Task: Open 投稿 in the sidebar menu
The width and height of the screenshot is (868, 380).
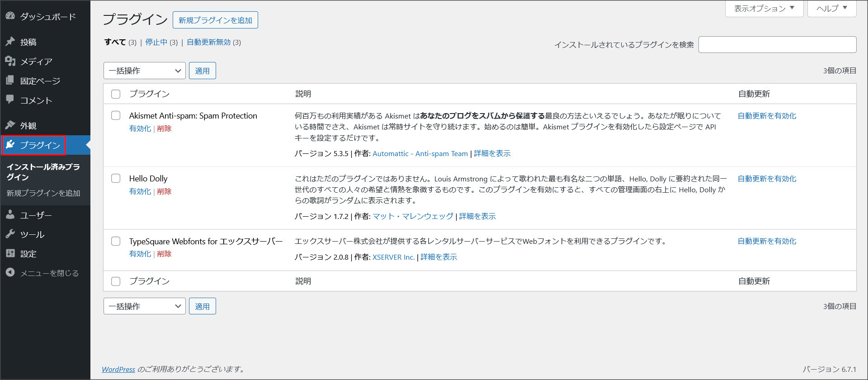Action: [28, 42]
